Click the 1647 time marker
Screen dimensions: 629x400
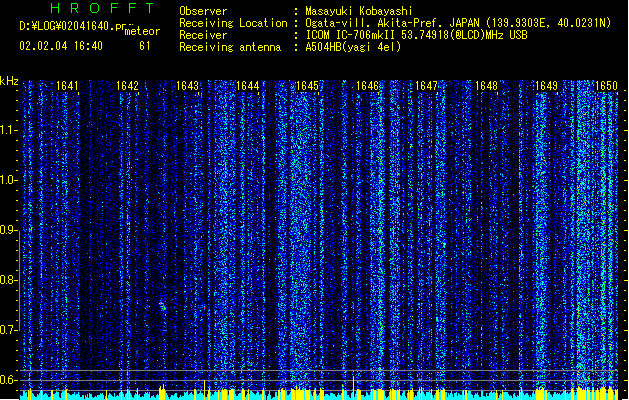(426, 86)
